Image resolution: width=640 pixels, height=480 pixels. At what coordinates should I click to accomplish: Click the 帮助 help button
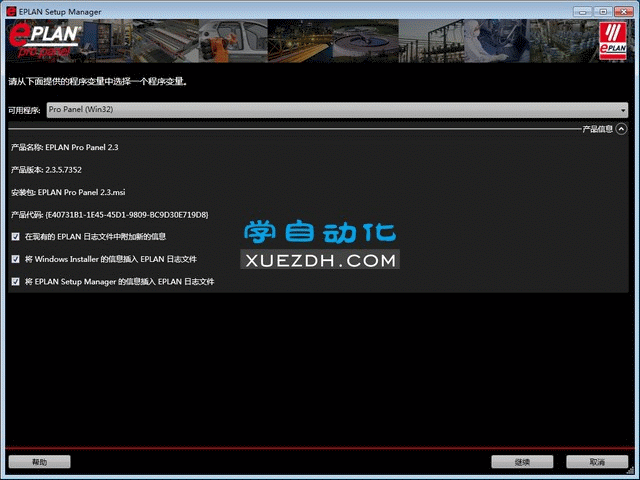pyautogui.click(x=40, y=462)
